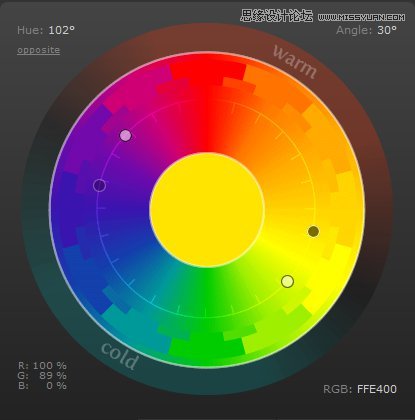Click the cold label on outer ring

click(x=119, y=355)
